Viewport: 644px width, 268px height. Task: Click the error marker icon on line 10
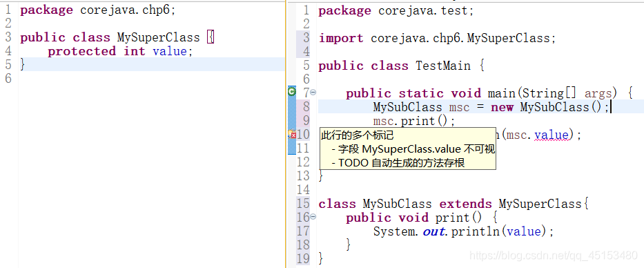(292, 134)
